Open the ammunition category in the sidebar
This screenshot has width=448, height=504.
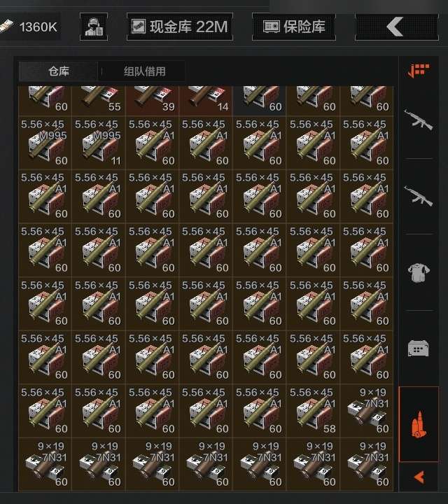point(419,424)
